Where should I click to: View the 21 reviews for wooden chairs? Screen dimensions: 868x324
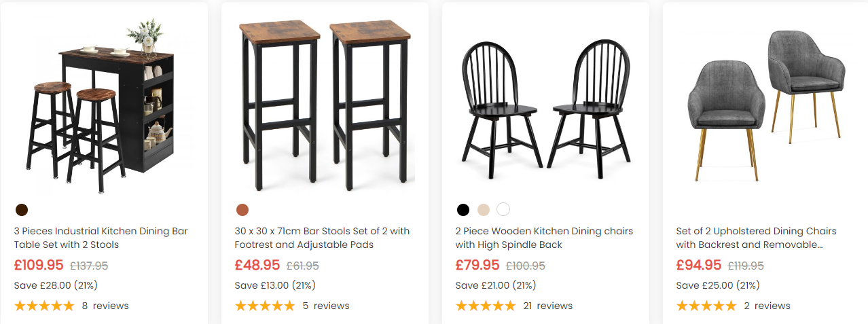pos(548,306)
